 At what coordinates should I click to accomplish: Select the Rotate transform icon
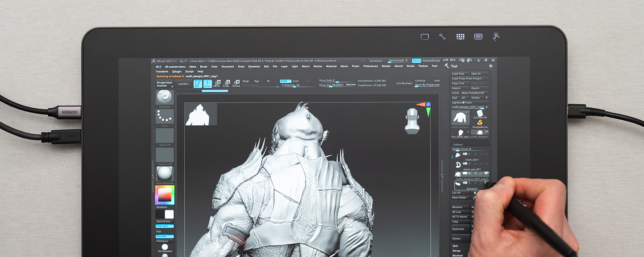coord(236,84)
